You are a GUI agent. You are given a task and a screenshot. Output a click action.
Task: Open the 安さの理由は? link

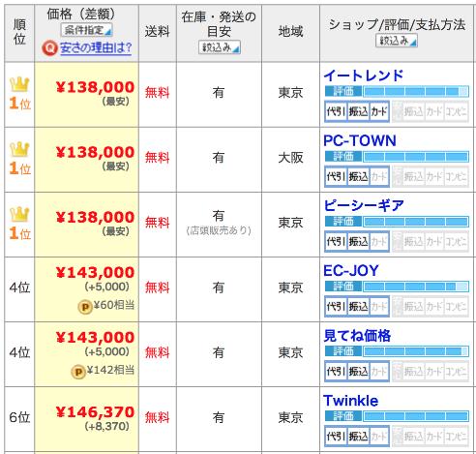[x=96, y=48]
